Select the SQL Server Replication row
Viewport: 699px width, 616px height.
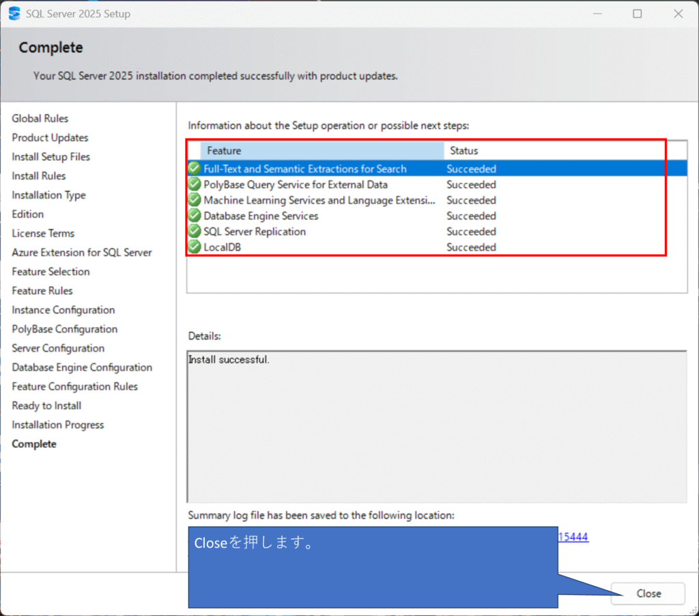(x=437, y=231)
